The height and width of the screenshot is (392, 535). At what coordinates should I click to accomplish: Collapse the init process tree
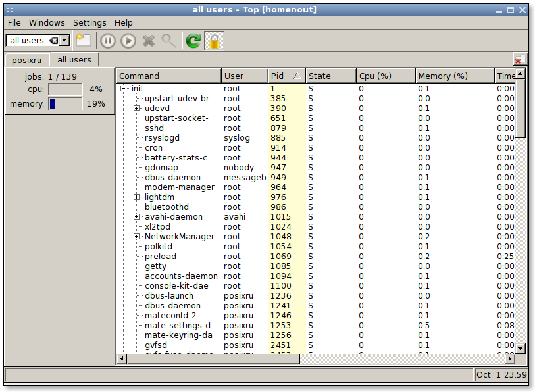[x=124, y=89]
